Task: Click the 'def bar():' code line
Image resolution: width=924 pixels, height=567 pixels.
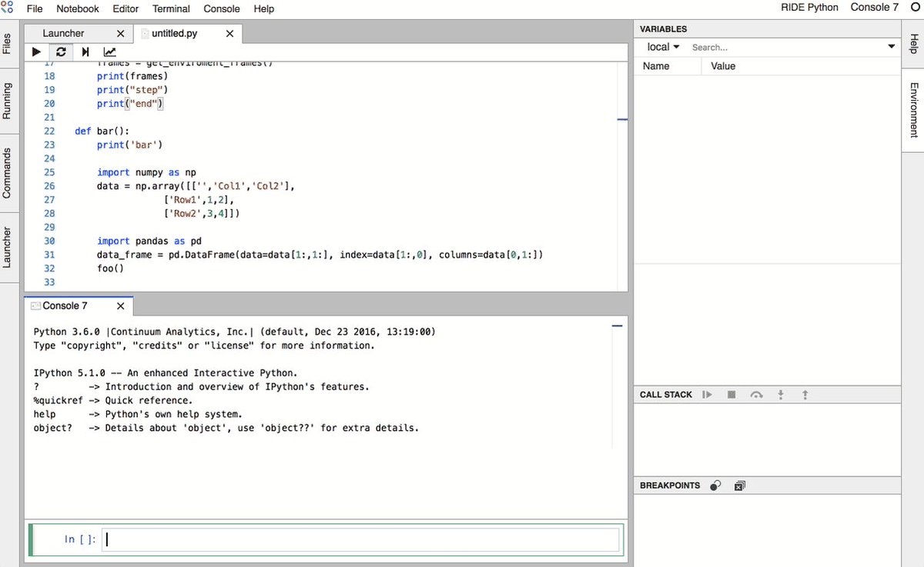Action: pos(102,131)
